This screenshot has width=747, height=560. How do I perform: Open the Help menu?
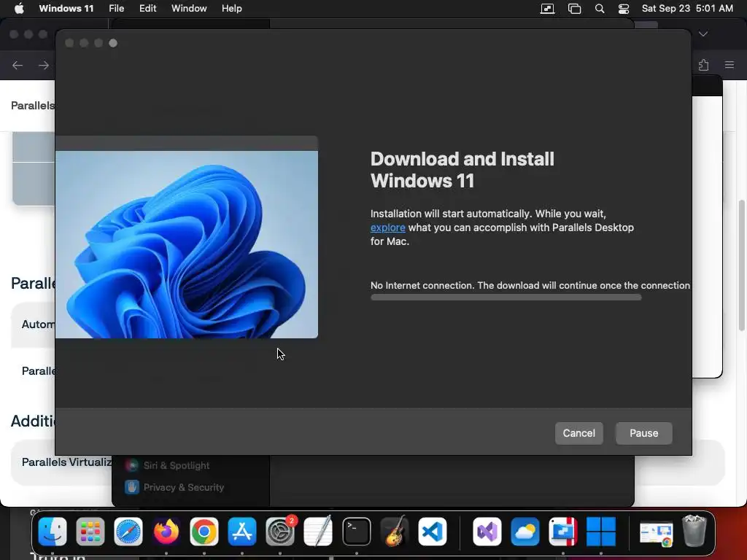click(231, 9)
